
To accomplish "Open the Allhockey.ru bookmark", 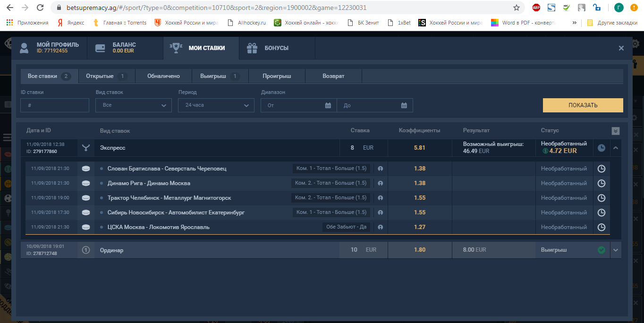I will coord(247,22).
